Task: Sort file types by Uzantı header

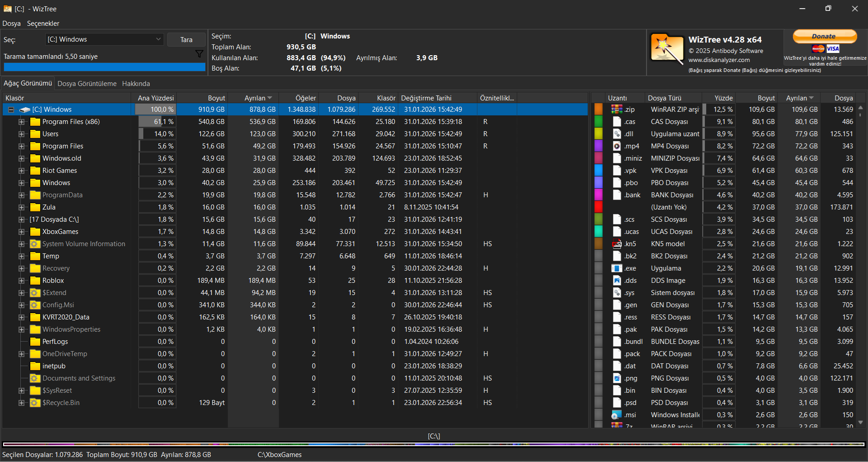Action: (624, 98)
